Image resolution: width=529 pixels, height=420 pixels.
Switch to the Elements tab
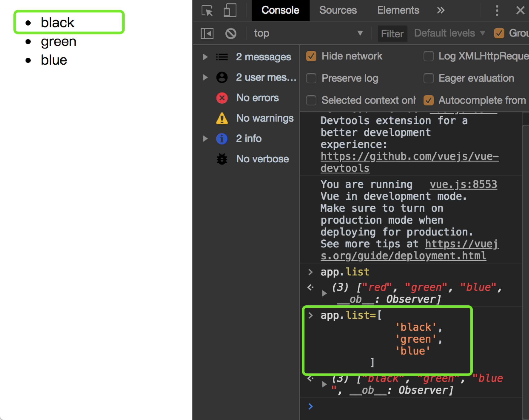[x=398, y=11]
